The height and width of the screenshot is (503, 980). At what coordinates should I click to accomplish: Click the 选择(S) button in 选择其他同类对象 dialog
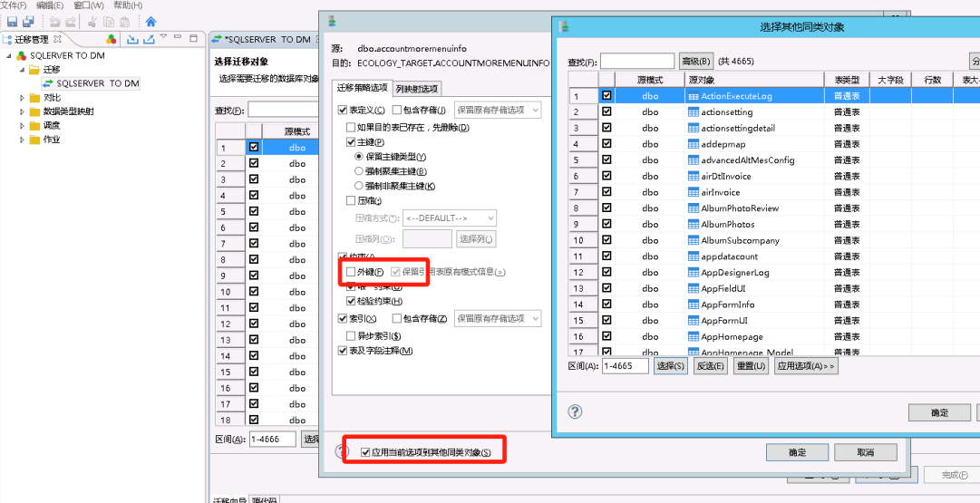click(x=671, y=366)
